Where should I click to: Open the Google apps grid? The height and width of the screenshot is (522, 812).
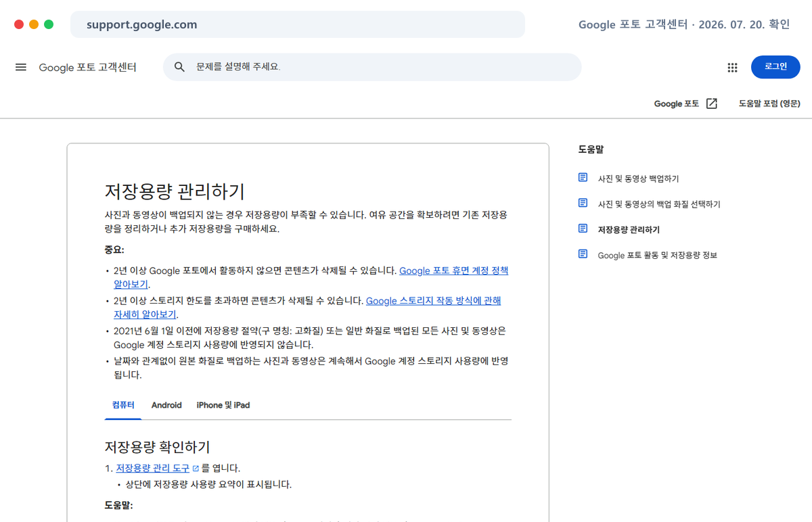pyautogui.click(x=732, y=67)
